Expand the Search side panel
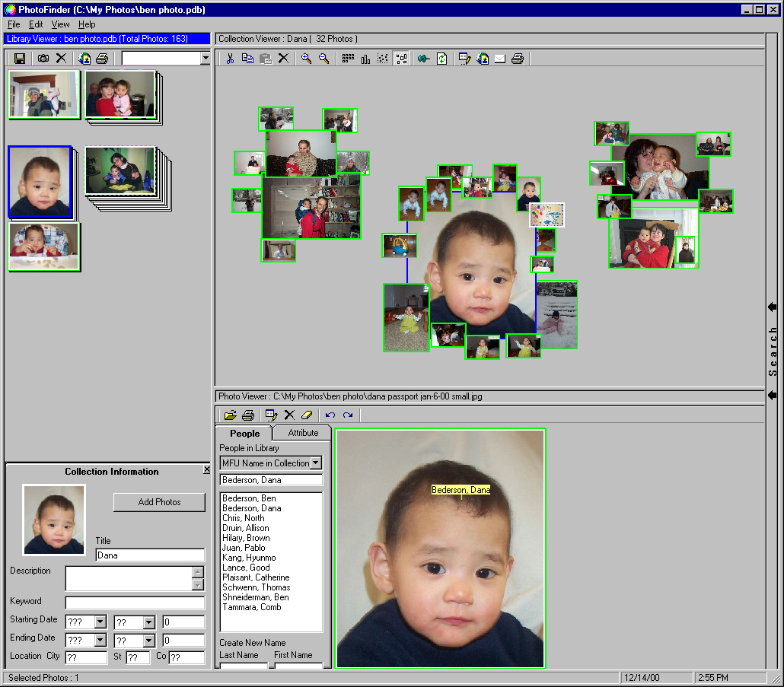This screenshot has width=784, height=687. (x=773, y=307)
